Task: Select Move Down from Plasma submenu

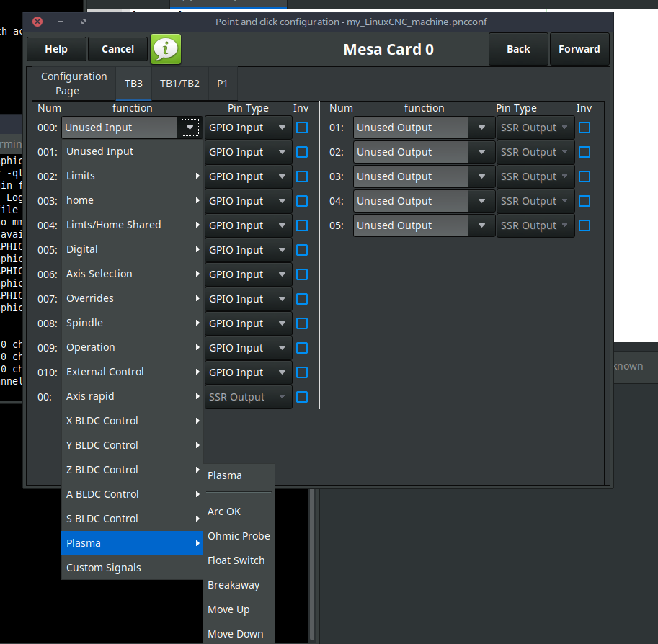Action: [239, 634]
